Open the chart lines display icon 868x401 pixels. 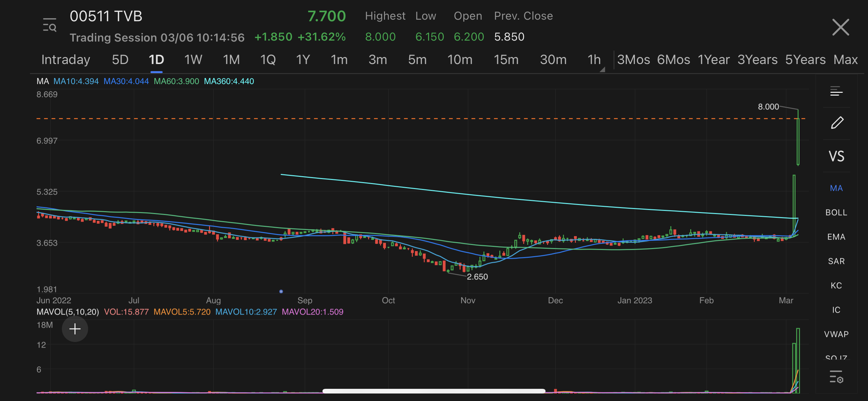click(x=836, y=91)
